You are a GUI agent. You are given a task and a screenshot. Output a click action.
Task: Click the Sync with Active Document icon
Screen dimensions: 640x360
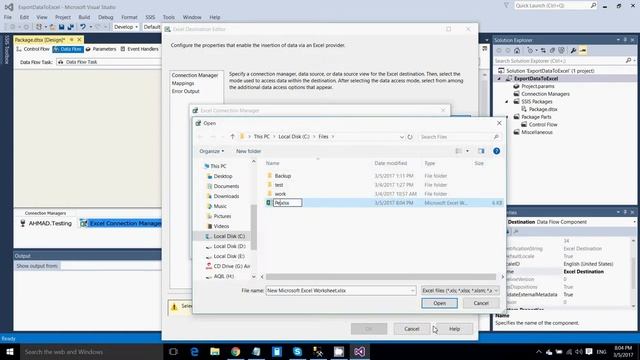tap(543, 51)
